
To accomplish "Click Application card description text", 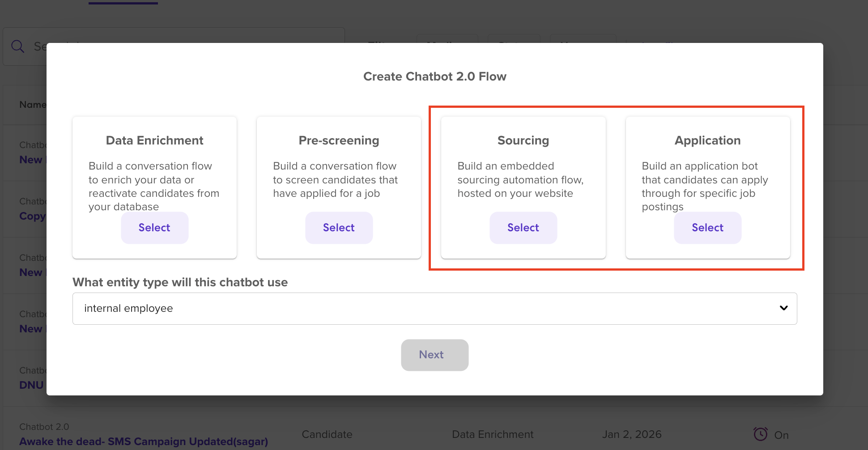I will (x=705, y=187).
